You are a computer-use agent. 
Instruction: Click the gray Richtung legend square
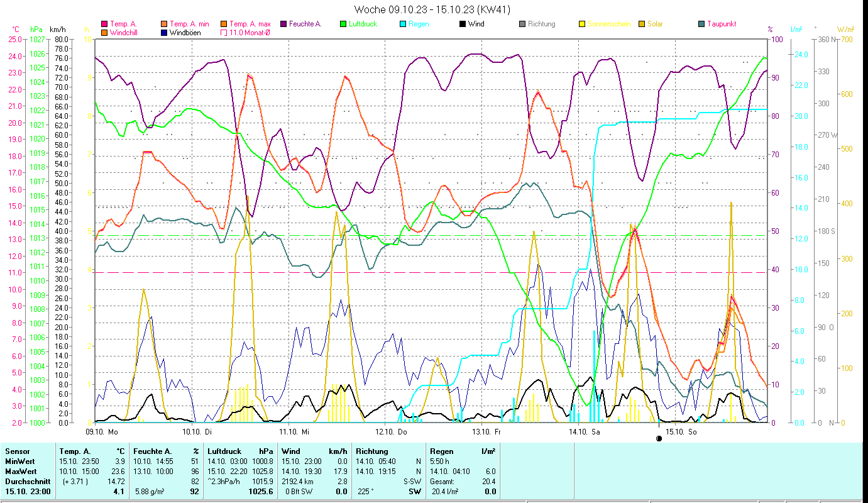pos(522,24)
